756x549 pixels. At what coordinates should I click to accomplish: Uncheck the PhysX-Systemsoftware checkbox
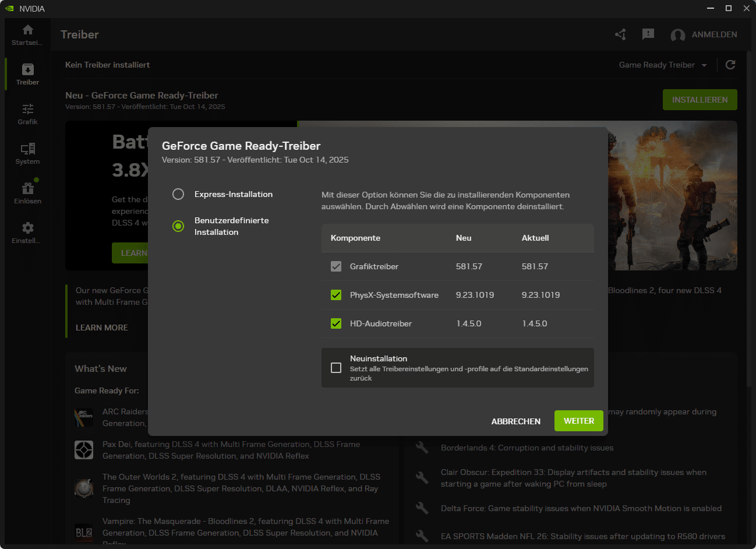(x=336, y=295)
